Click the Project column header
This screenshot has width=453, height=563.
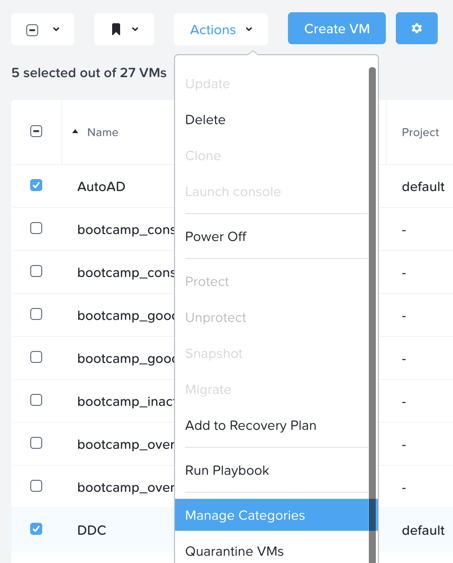click(420, 132)
